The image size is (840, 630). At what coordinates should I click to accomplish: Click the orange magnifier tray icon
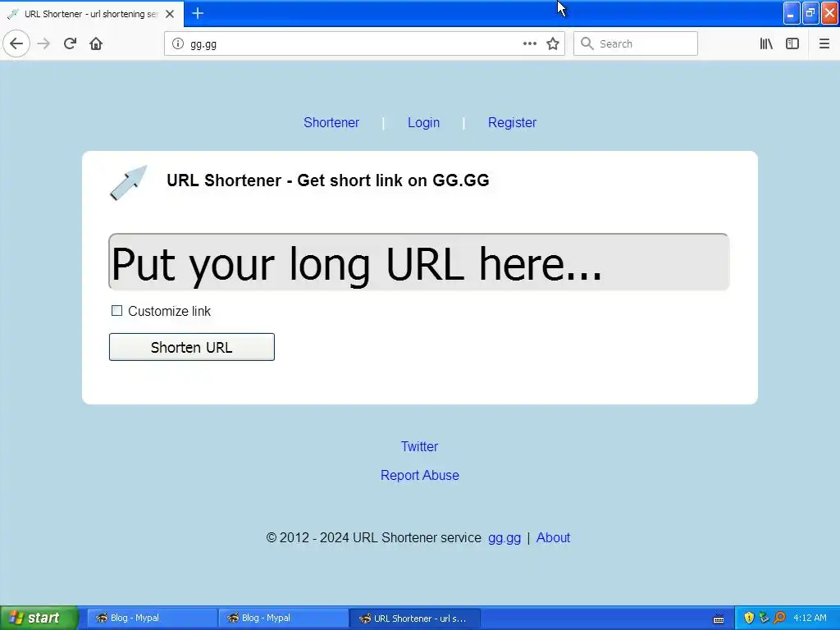[780, 618]
